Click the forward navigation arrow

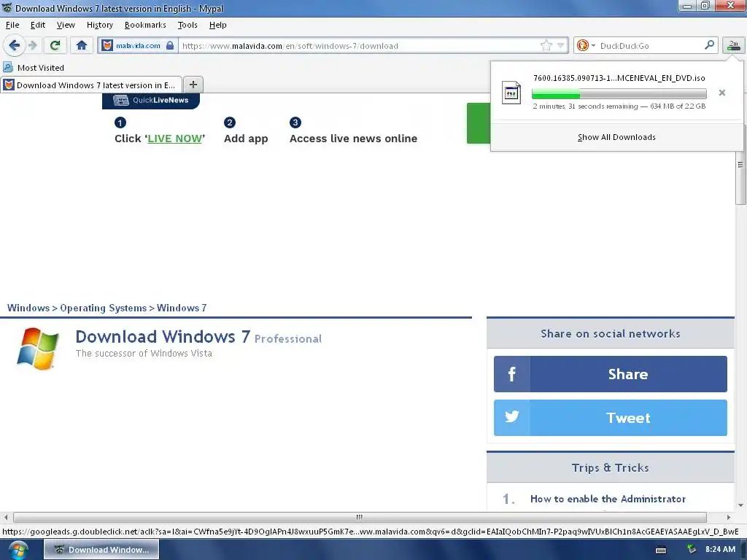pyautogui.click(x=32, y=46)
